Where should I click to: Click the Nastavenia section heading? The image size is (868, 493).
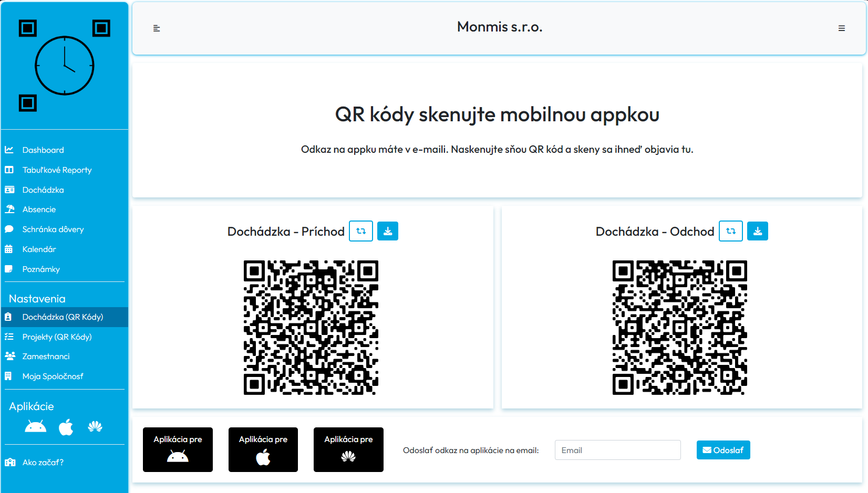[37, 299]
